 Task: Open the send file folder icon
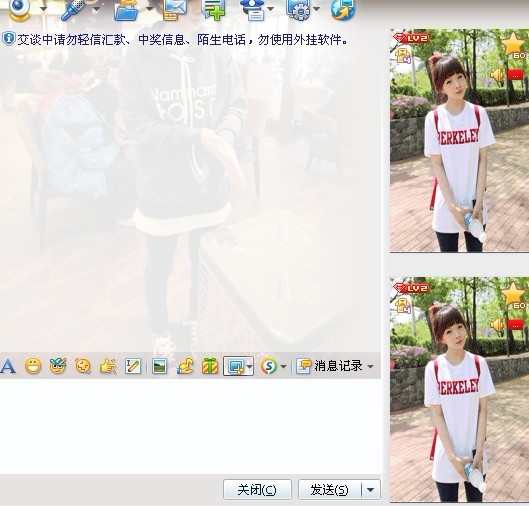coord(127,9)
